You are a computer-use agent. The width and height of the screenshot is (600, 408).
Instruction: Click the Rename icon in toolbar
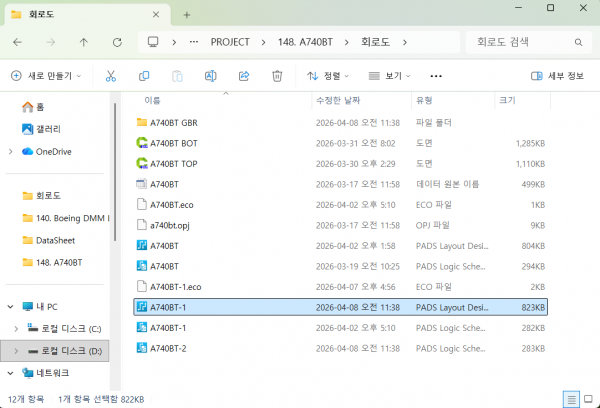point(211,76)
